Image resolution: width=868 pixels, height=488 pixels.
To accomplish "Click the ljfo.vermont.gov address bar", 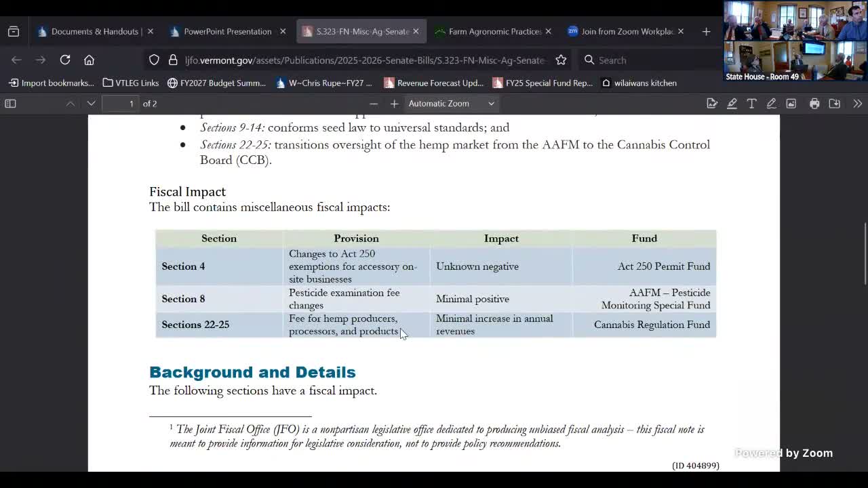I will (x=365, y=60).
